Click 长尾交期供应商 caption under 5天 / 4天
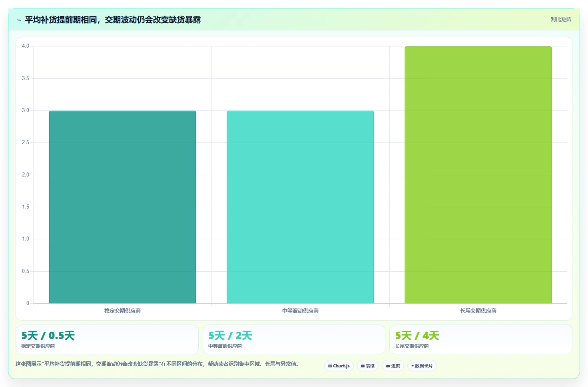 pyautogui.click(x=412, y=346)
